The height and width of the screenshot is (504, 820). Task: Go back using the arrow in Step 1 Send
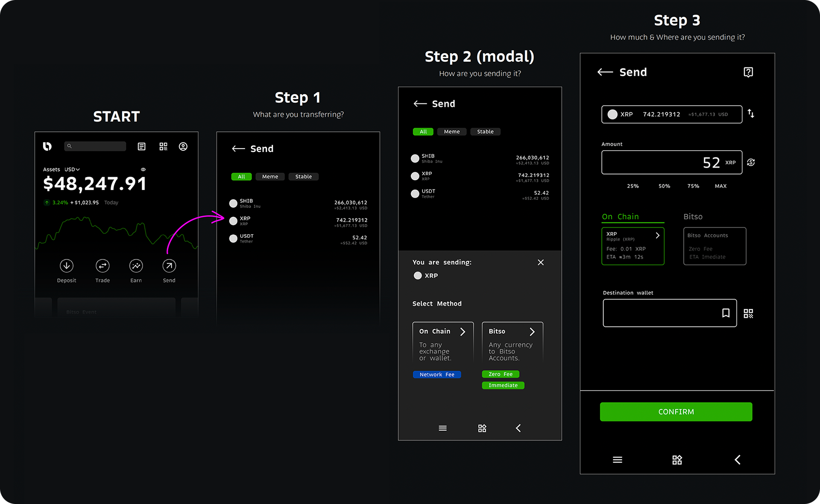[x=238, y=149]
